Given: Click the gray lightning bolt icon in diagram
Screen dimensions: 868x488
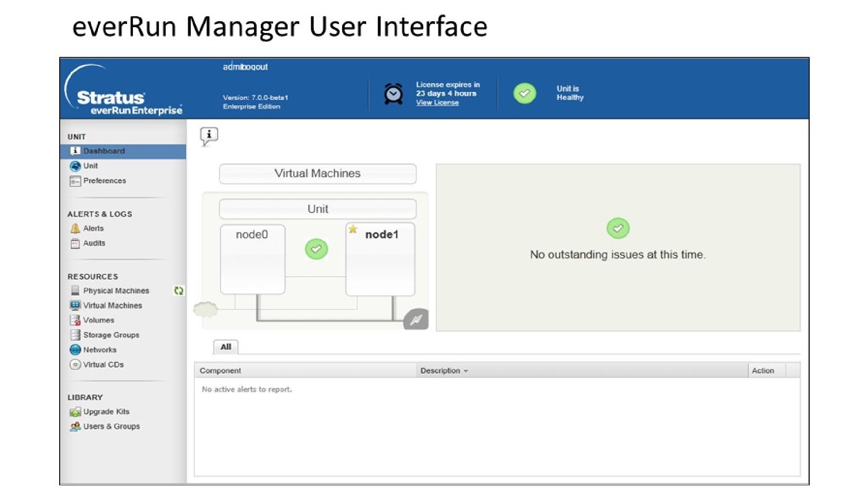Looking at the screenshot, I should (416, 319).
